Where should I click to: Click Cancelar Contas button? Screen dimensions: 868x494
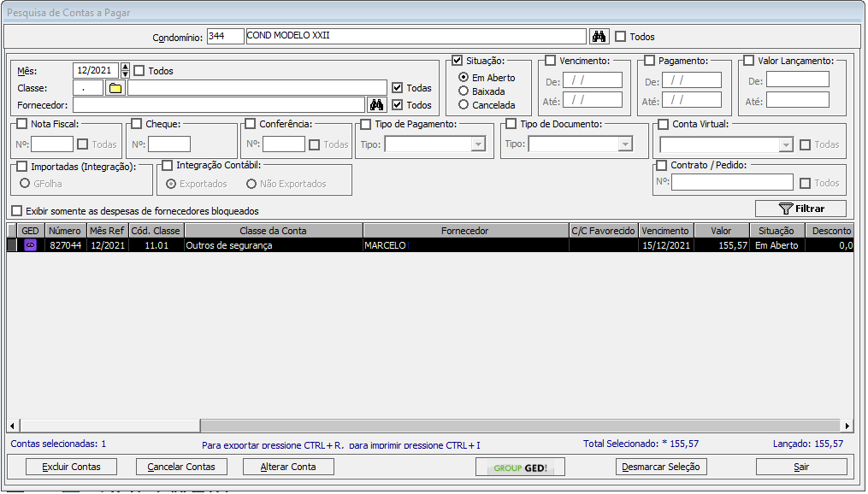(181, 467)
